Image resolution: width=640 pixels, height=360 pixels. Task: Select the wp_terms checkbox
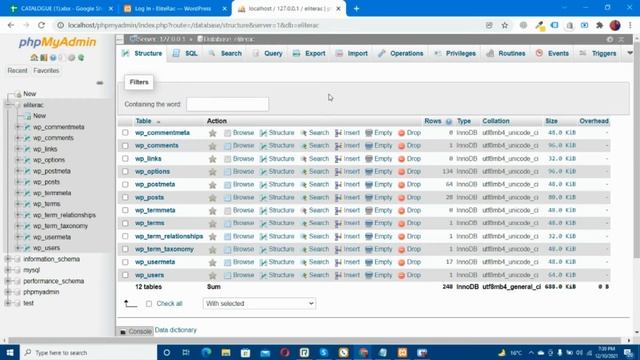[125, 223]
